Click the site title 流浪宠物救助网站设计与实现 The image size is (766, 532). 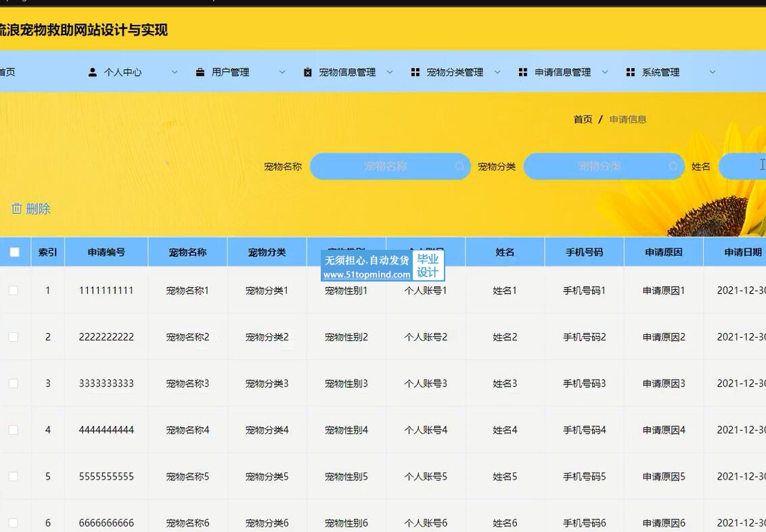click(83, 30)
